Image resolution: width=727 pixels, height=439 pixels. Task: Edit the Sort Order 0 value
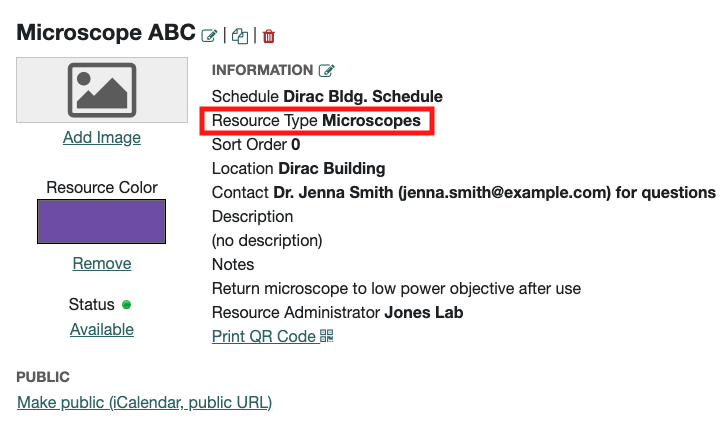pos(296,145)
